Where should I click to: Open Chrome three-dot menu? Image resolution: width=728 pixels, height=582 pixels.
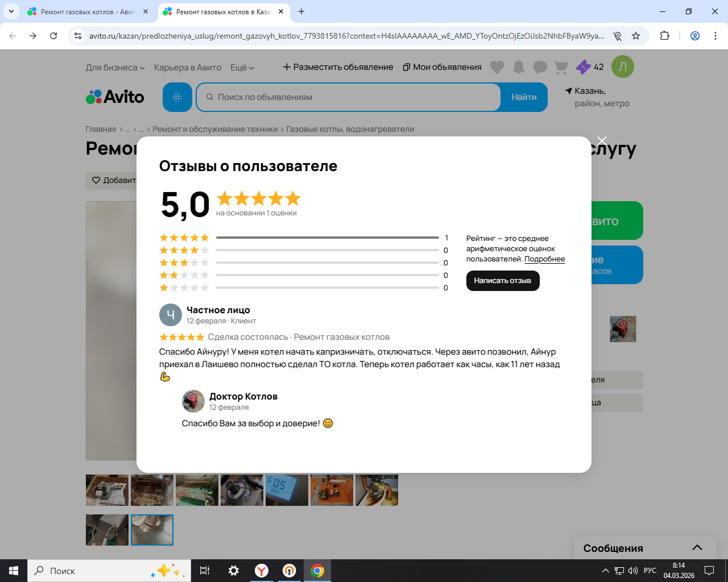(x=715, y=36)
